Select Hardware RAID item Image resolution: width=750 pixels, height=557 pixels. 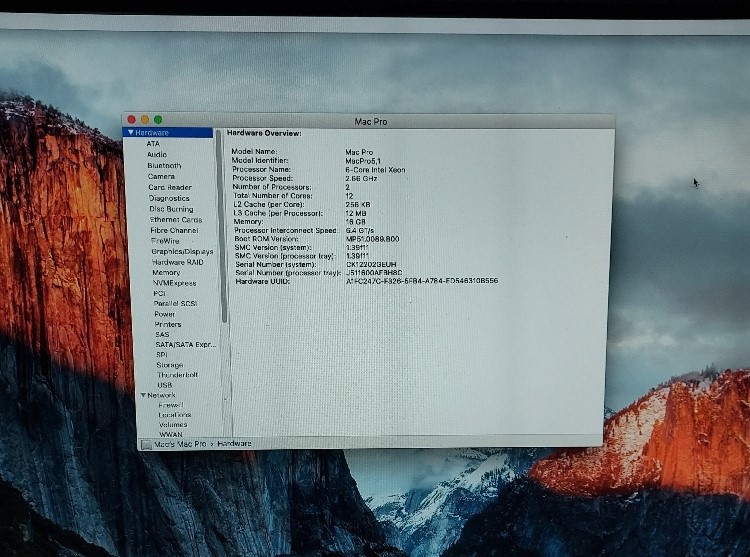[x=177, y=262]
